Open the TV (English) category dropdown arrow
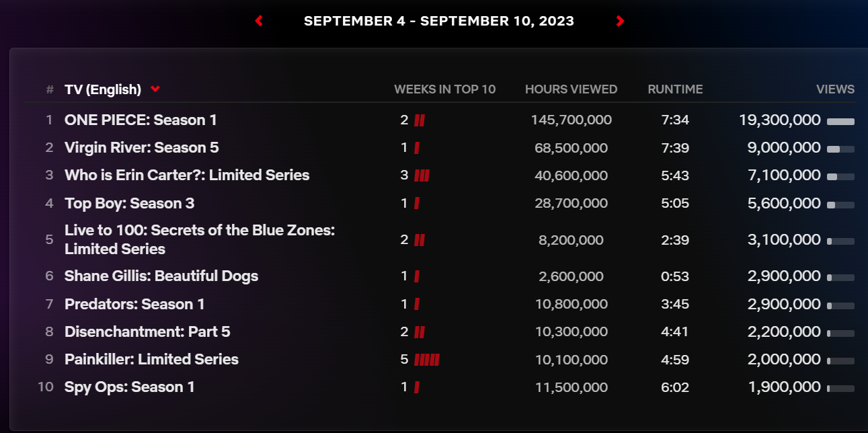This screenshot has width=868, height=433. pos(155,89)
